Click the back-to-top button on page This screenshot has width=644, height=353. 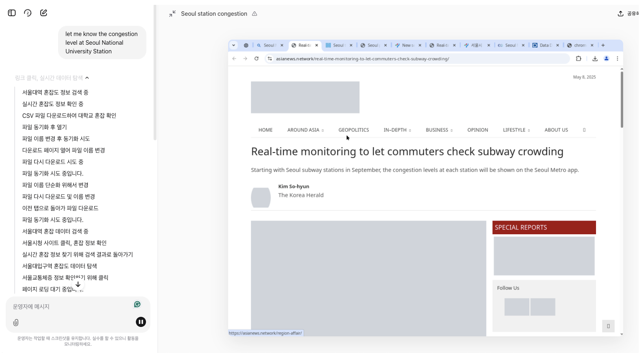[608, 326]
